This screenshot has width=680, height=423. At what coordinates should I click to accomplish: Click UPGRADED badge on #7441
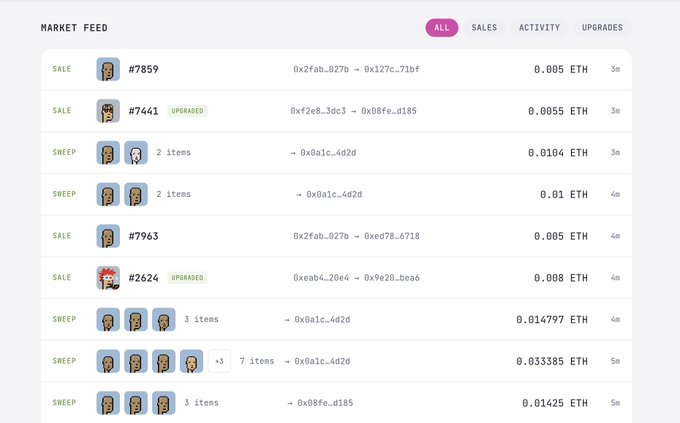[x=187, y=111]
